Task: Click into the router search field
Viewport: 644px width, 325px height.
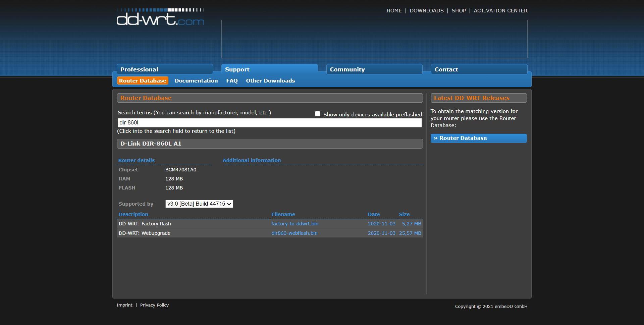Action: (270, 123)
